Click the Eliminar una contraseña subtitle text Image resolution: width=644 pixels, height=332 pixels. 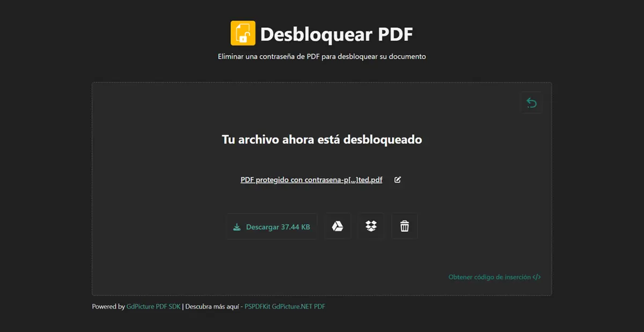pyautogui.click(x=321, y=56)
